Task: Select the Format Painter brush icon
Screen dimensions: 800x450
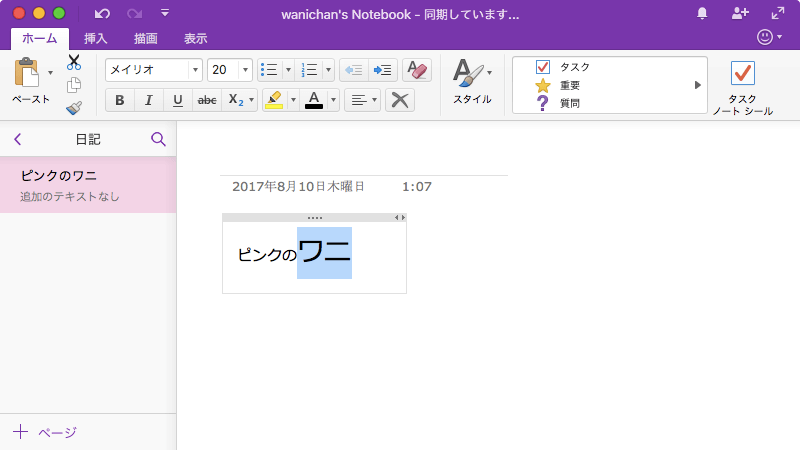Action: point(74,108)
